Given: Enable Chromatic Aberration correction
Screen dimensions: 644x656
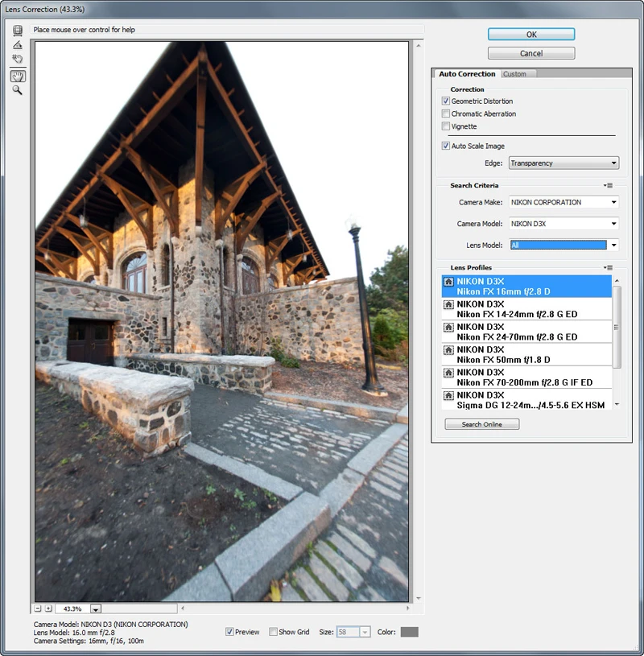Looking at the screenshot, I should 446,113.
